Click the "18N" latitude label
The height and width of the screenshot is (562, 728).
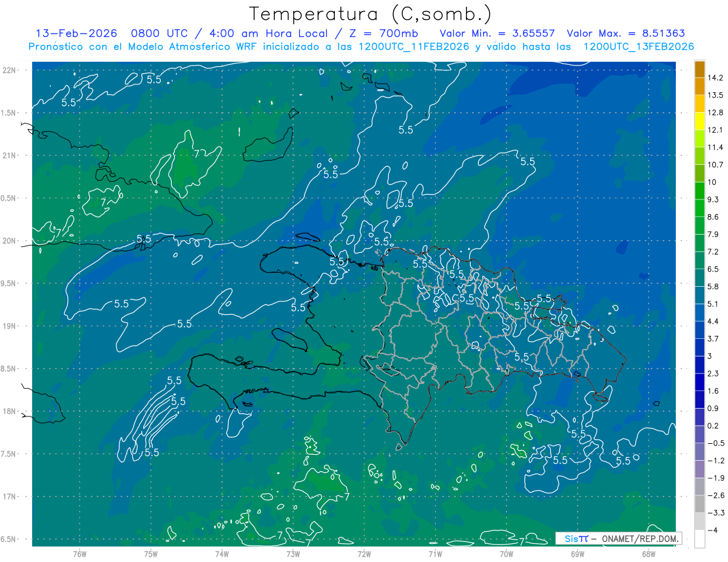pyautogui.click(x=10, y=411)
